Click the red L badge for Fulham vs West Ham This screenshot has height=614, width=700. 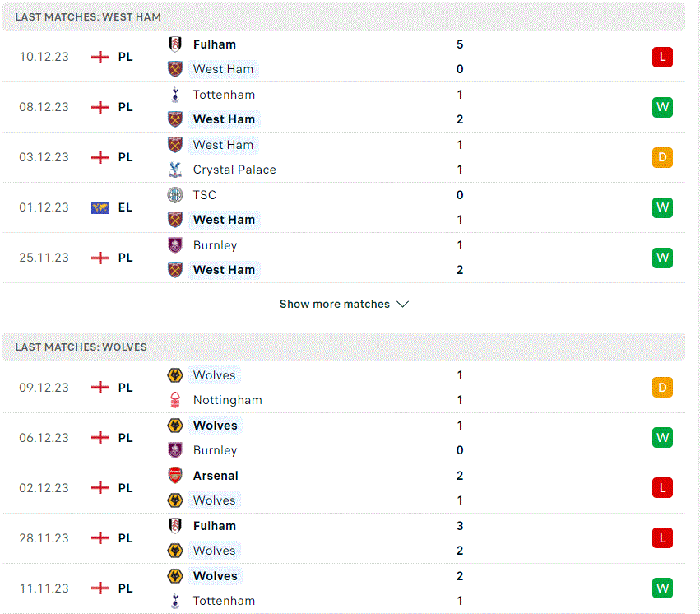(662, 57)
